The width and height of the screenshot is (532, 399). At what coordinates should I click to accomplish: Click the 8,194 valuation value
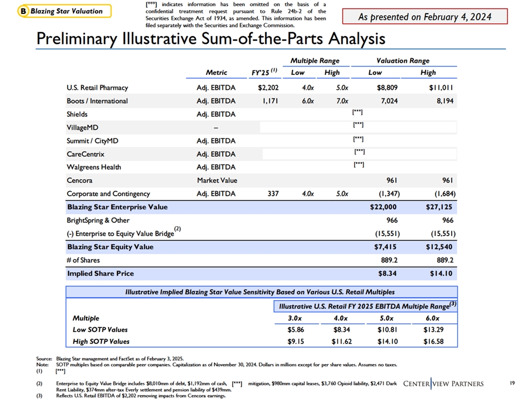[445, 101]
